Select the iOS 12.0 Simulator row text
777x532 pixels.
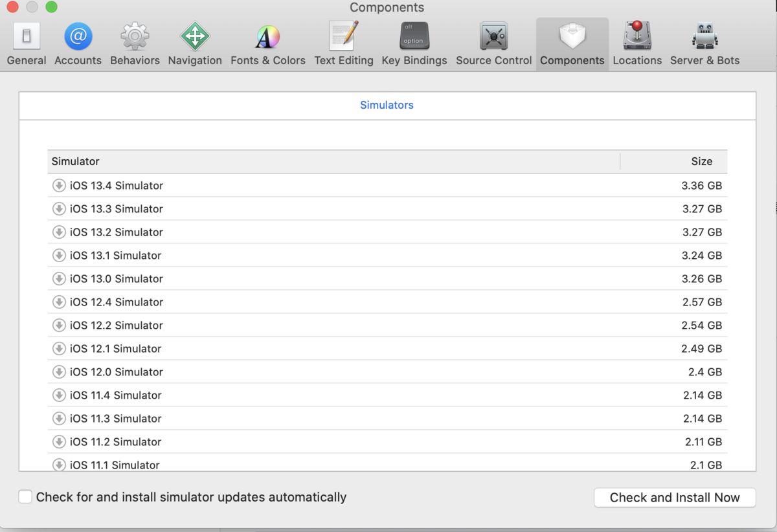pos(117,372)
